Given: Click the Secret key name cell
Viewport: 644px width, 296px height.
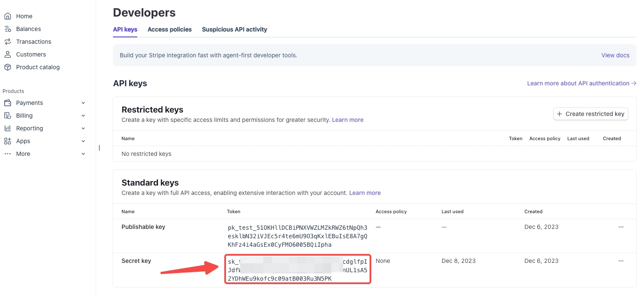Looking at the screenshot, I should pos(136,261).
